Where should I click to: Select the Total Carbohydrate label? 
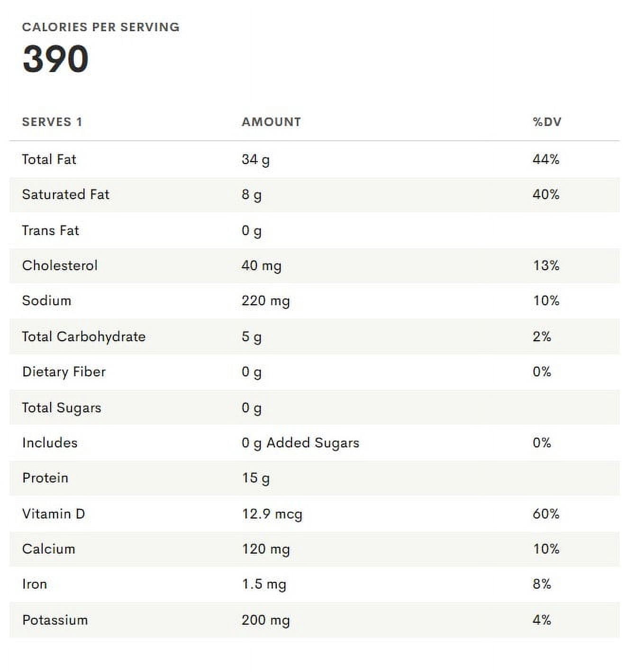pyautogui.click(x=84, y=336)
